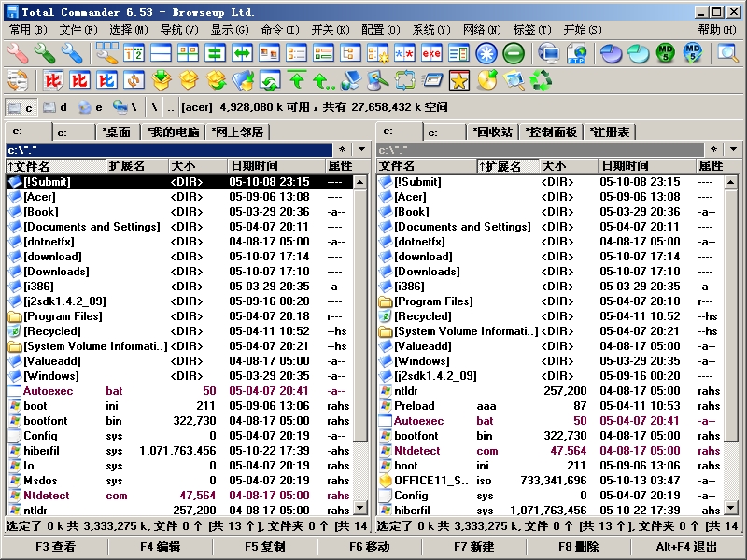The image size is (747, 560).
Task: Select OFFICE11_S.. iso in the right panel
Action: pos(551,481)
